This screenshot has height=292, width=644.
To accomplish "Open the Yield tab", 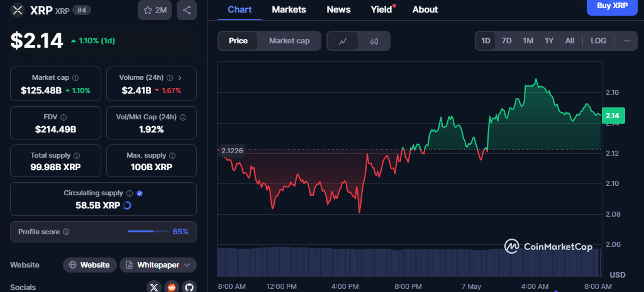I will pyautogui.click(x=382, y=9).
